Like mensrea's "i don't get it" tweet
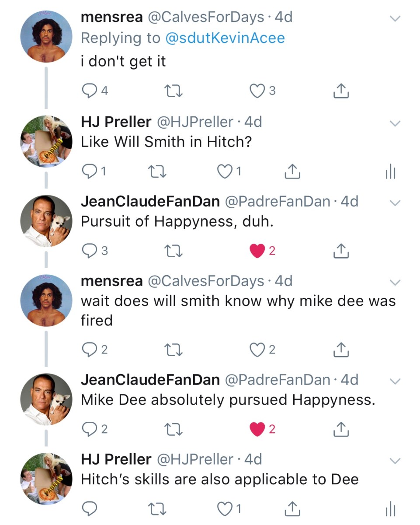Viewport: 420px width, 525px height. pos(257,91)
